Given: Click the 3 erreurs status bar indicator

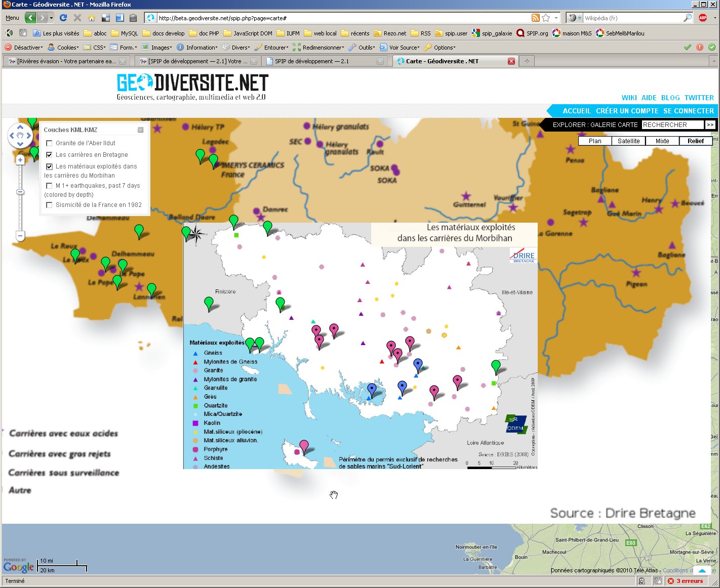Looking at the screenshot, I should pyautogui.click(x=686, y=581).
